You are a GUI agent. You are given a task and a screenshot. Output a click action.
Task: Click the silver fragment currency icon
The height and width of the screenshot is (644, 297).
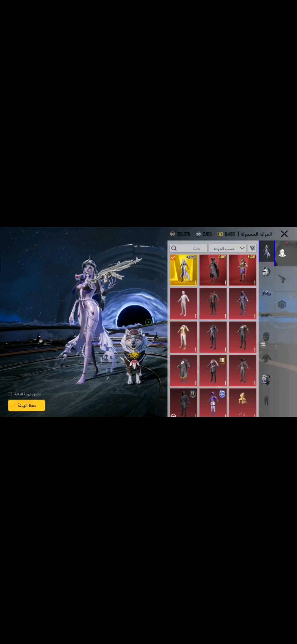coord(198,234)
